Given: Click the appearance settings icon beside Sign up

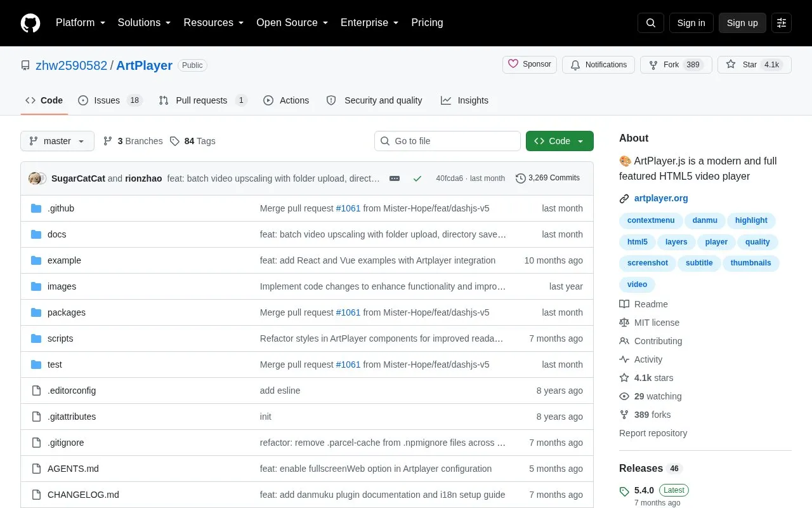Looking at the screenshot, I should pos(782,23).
